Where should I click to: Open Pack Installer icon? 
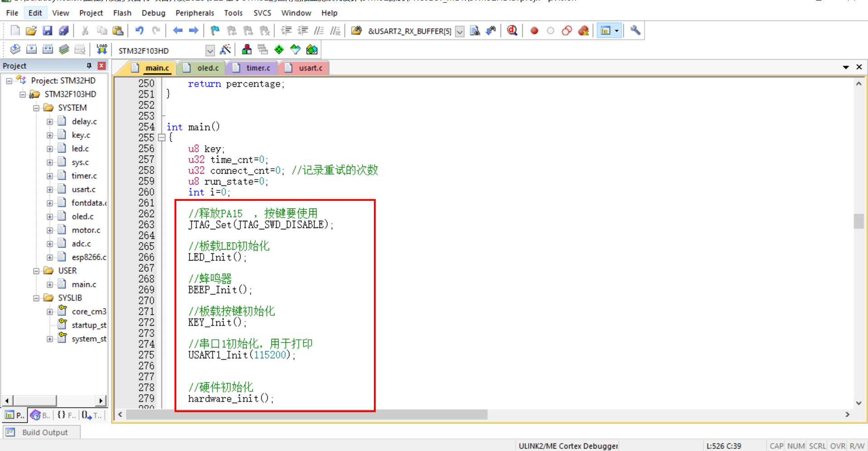(x=312, y=49)
